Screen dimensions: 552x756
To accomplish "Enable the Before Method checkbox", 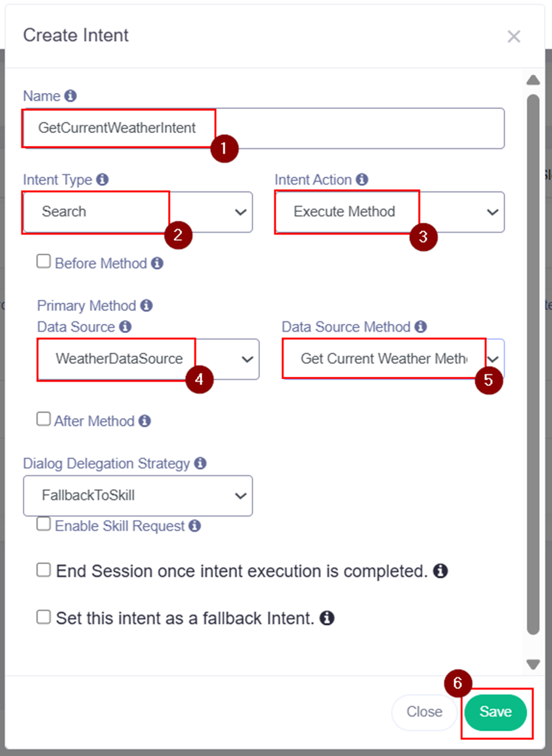I will [43, 262].
